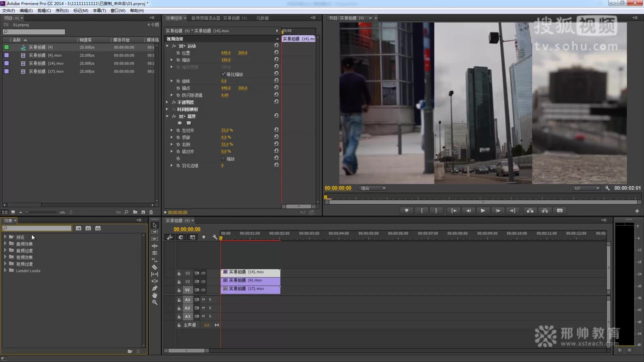Image resolution: width=644 pixels, height=362 pixels.
Task: Click the Mark In button
Action: [x=422, y=211]
